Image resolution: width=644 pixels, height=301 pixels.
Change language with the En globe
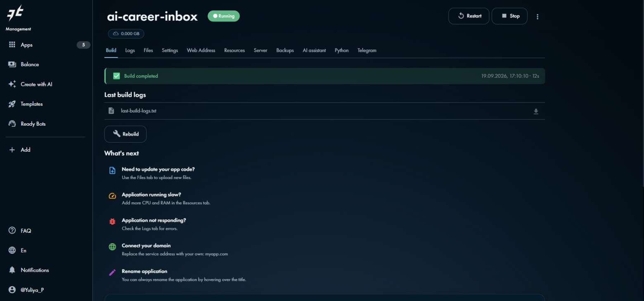click(x=12, y=251)
